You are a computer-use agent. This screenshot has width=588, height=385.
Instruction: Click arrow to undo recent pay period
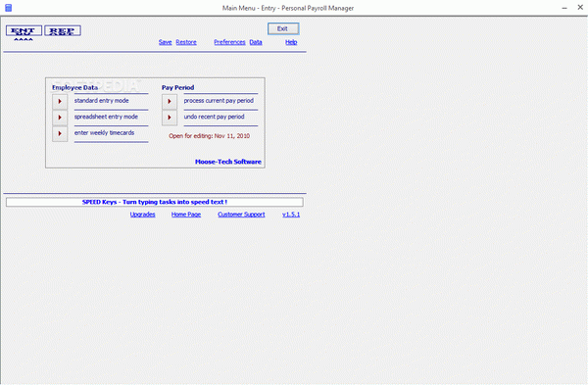[x=170, y=118]
